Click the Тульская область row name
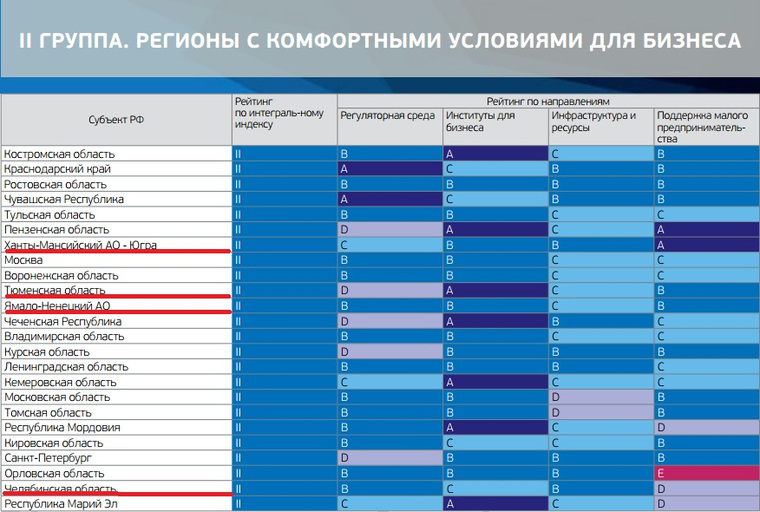This screenshot has width=760, height=512. pyautogui.click(x=49, y=215)
